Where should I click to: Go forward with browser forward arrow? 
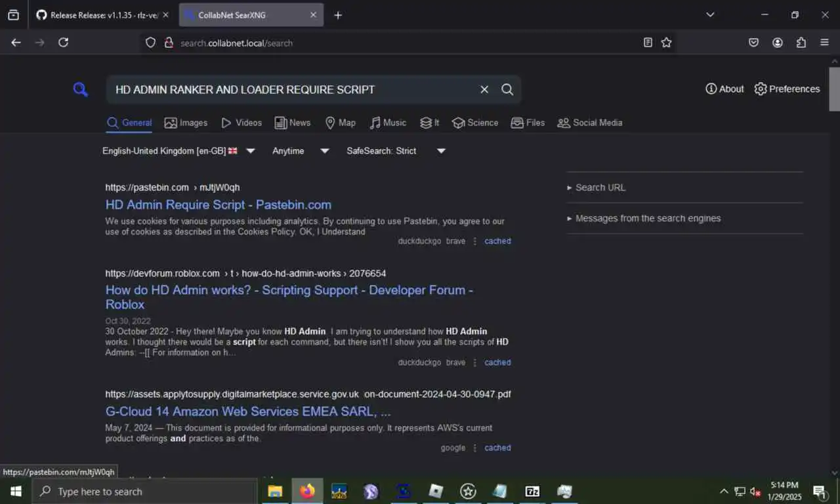(39, 43)
